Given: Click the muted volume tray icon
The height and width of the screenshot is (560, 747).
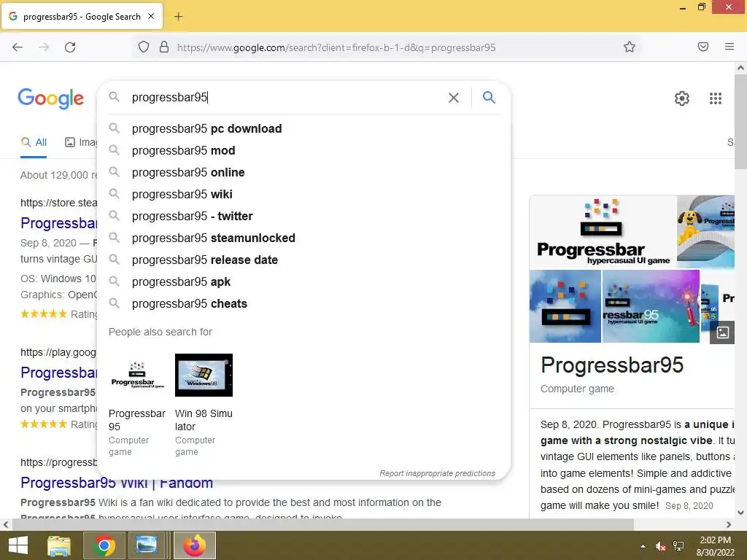Looking at the screenshot, I should (660, 546).
